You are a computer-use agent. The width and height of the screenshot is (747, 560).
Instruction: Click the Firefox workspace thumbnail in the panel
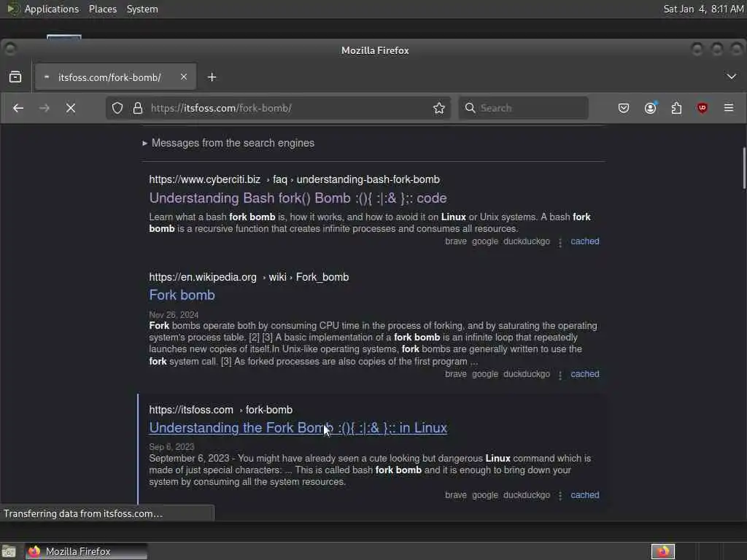663,551
